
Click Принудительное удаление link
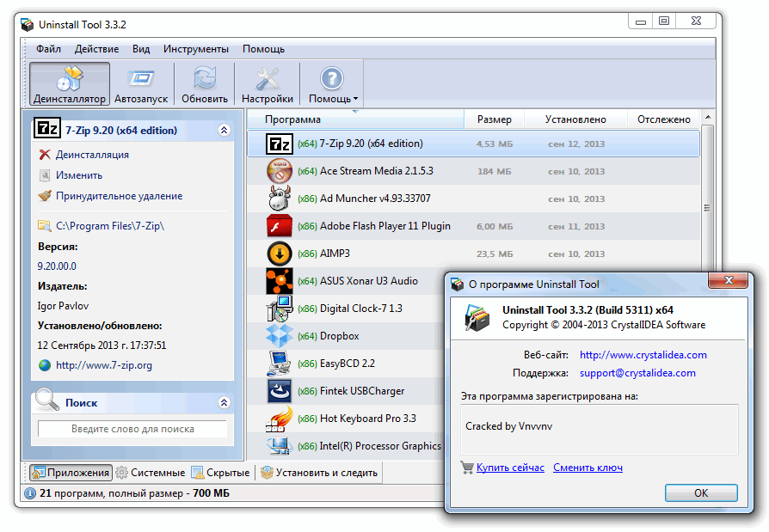click(x=120, y=196)
